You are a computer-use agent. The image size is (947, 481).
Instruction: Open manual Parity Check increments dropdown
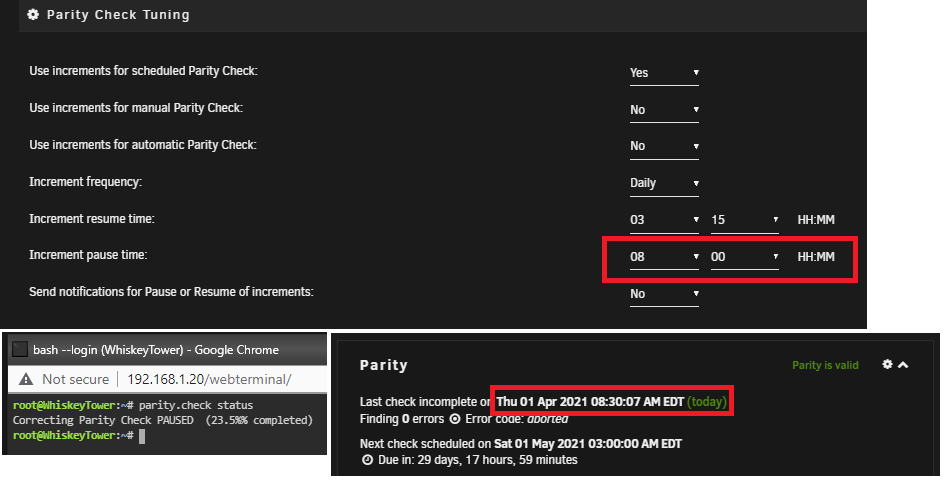(x=664, y=110)
